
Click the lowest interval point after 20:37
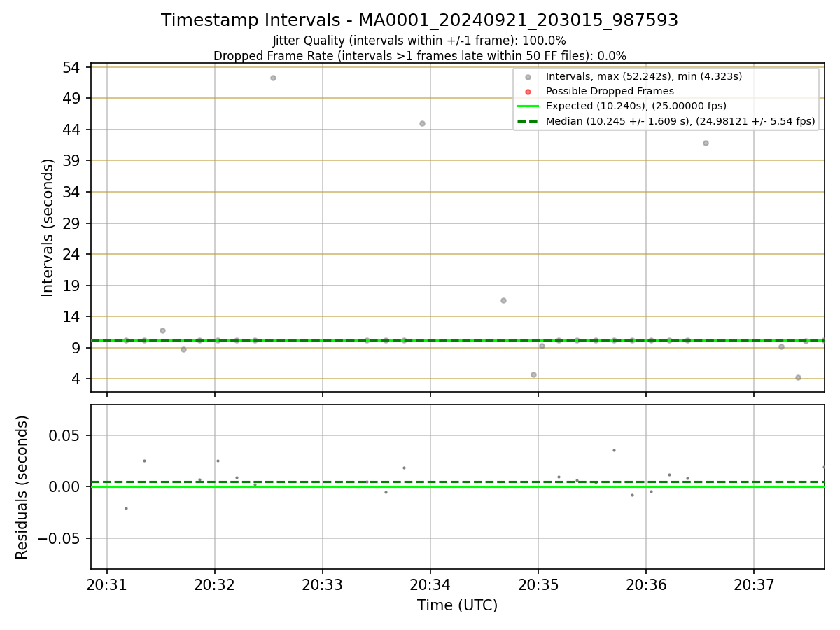pyautogui.click(x=798, y=377)
